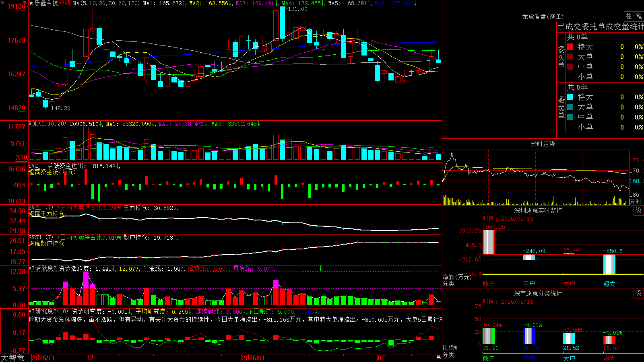Image resolution: width=644 pixels, height=362 pixels.
Task: Open 设 settings for 深市超赢分类统计
Action: [639, 293]
